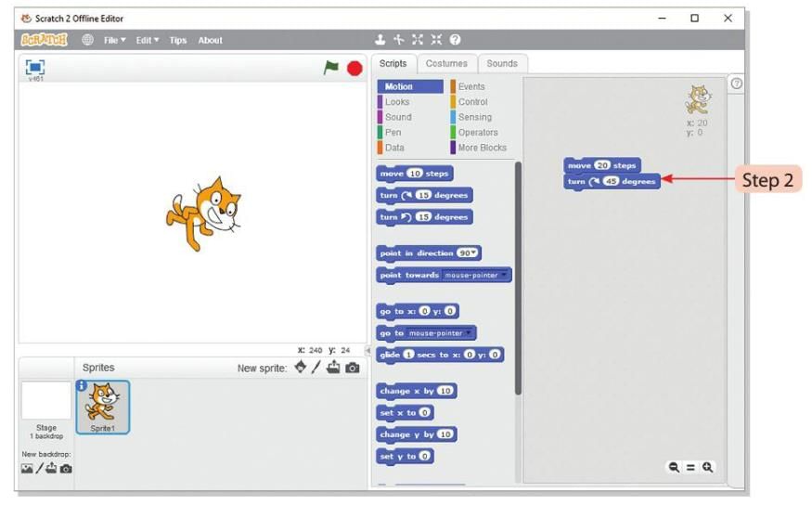Click the green flag to run

tap(331, 68)
